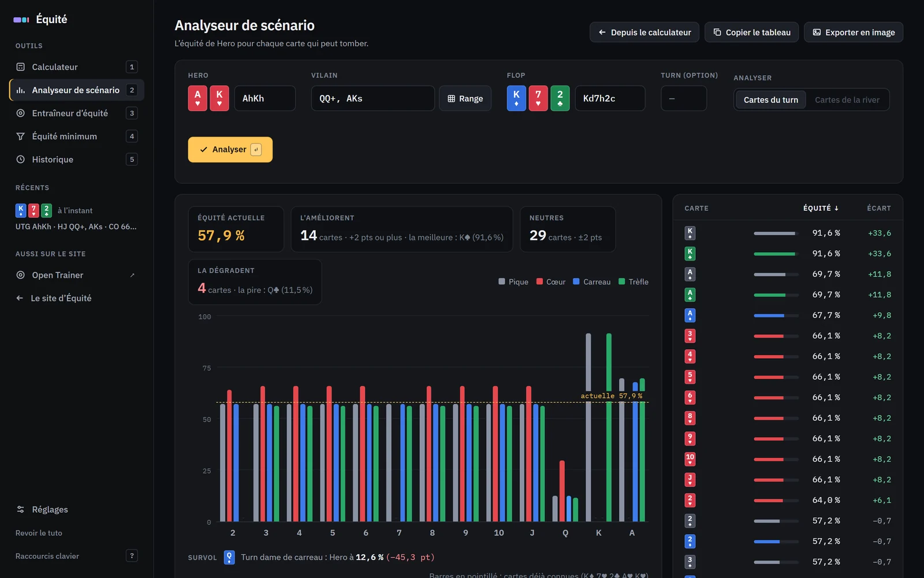Click Depuis le calculateur button
Screen dimensions: 924x578
(x=644, y=32)
